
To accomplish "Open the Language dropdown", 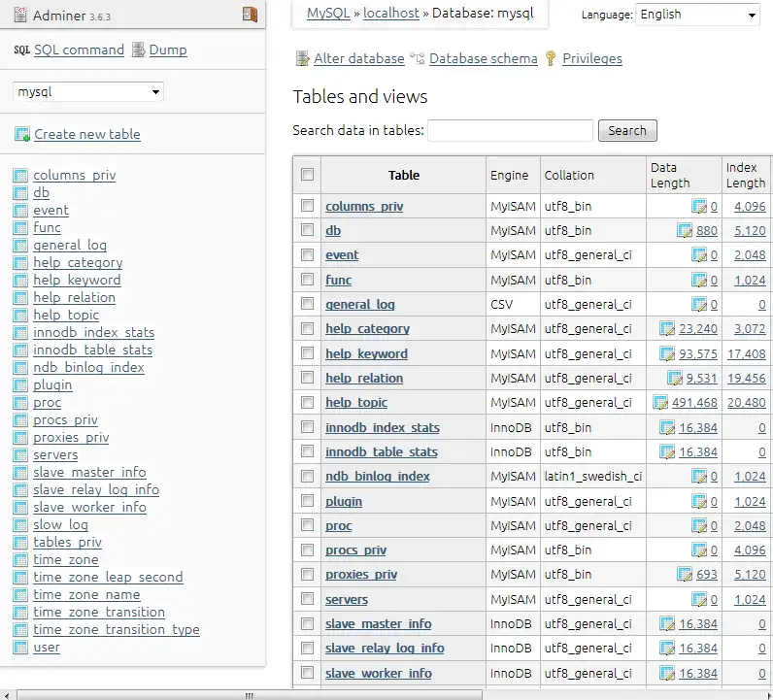I will point(697,15).
